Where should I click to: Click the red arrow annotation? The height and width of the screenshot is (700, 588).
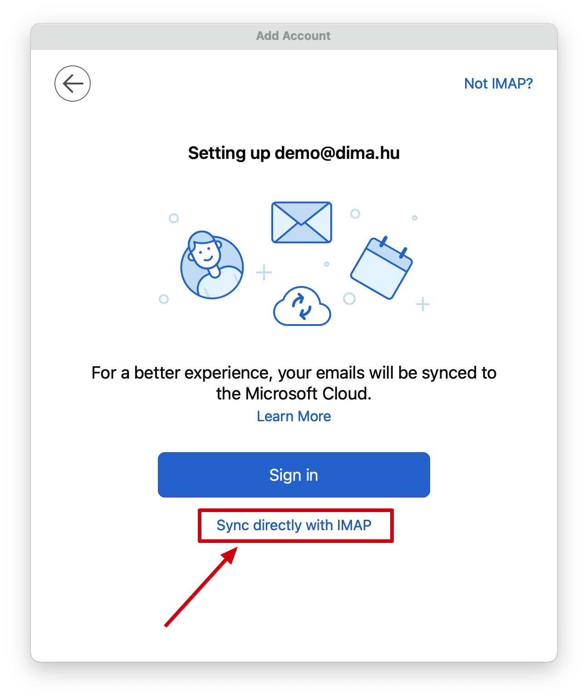click(201, 587)
